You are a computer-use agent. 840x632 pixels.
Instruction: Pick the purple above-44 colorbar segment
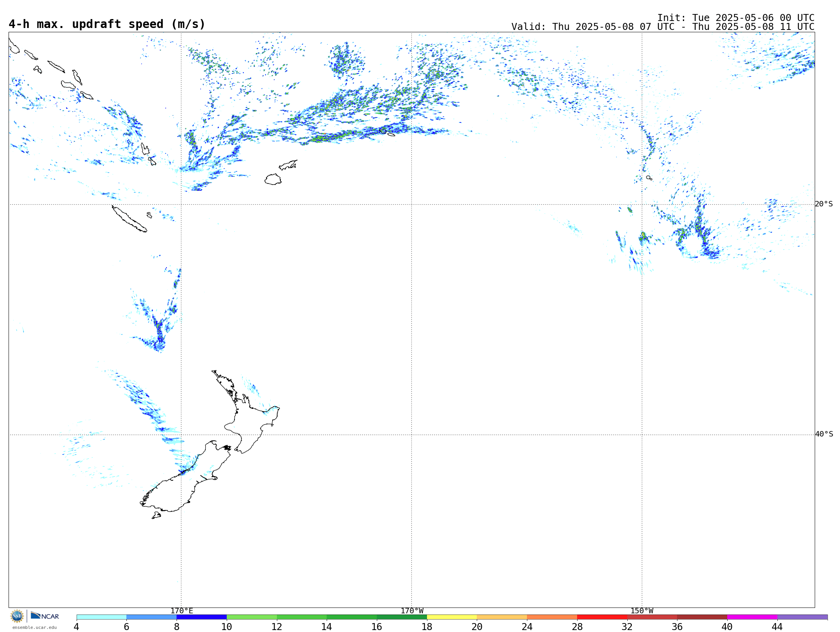pos(803,617)
